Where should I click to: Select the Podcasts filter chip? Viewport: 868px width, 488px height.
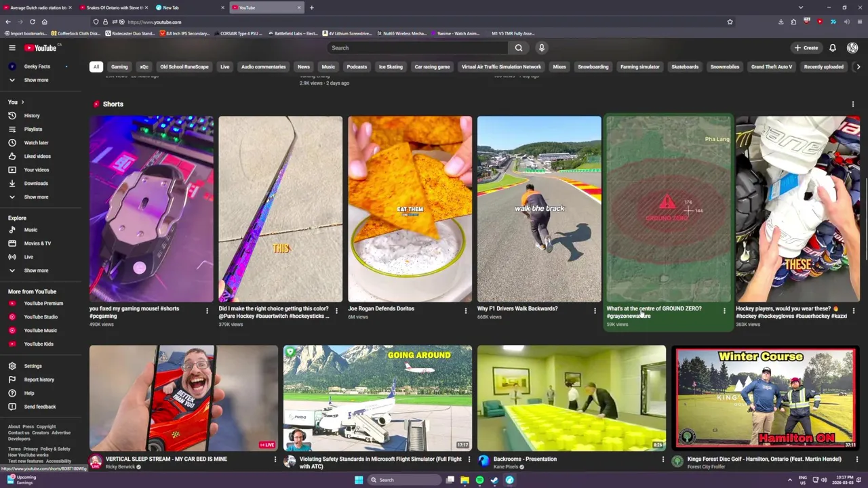coord(357,67)
